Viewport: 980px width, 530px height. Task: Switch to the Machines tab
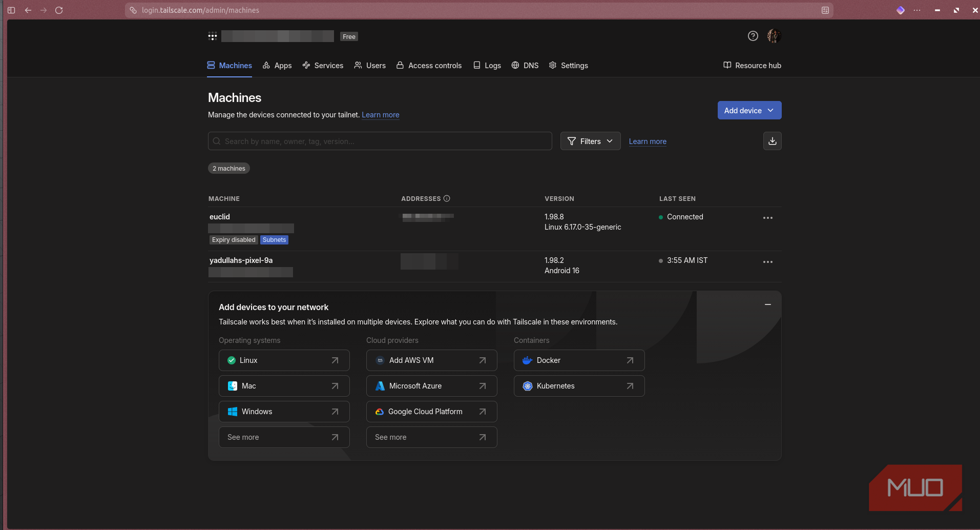230,66
